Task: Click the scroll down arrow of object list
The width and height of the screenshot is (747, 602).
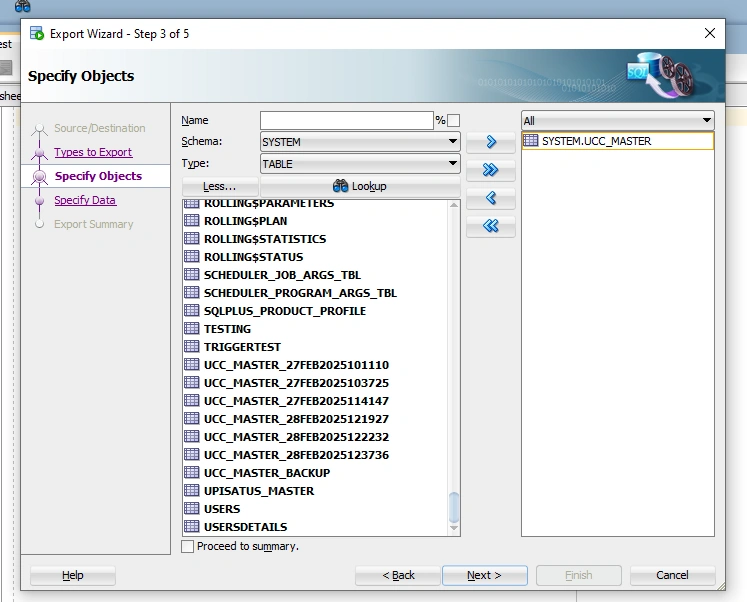Action: [454, 528]
